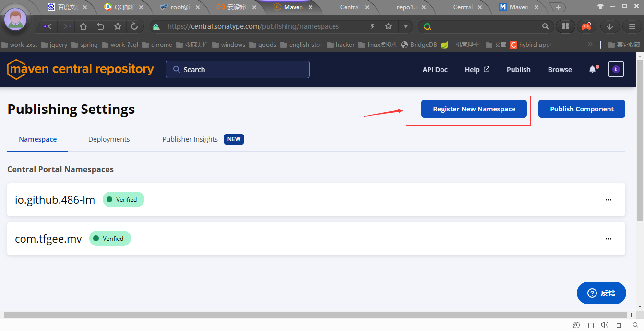644x331 pixels.
Task: Click the vertical scrollbar down arrow
Action: 640,306
